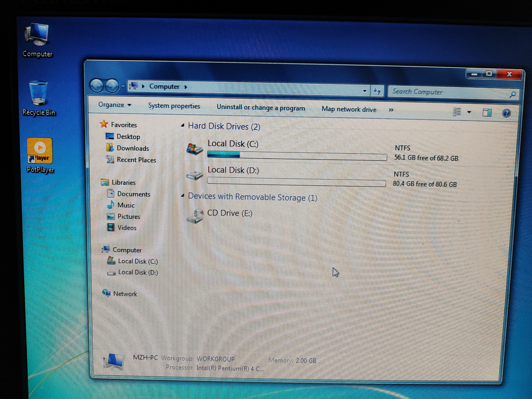Collapse the Hard Disk Drives group

coord(183,125)
